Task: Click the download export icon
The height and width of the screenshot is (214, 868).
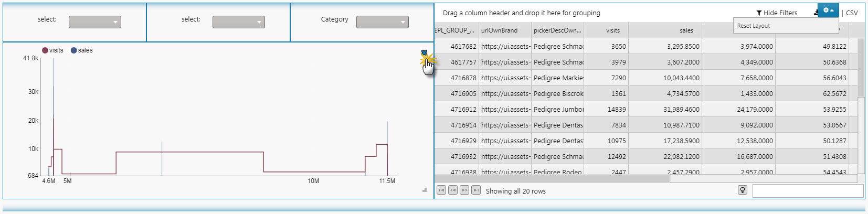Action: coord(816,13)
